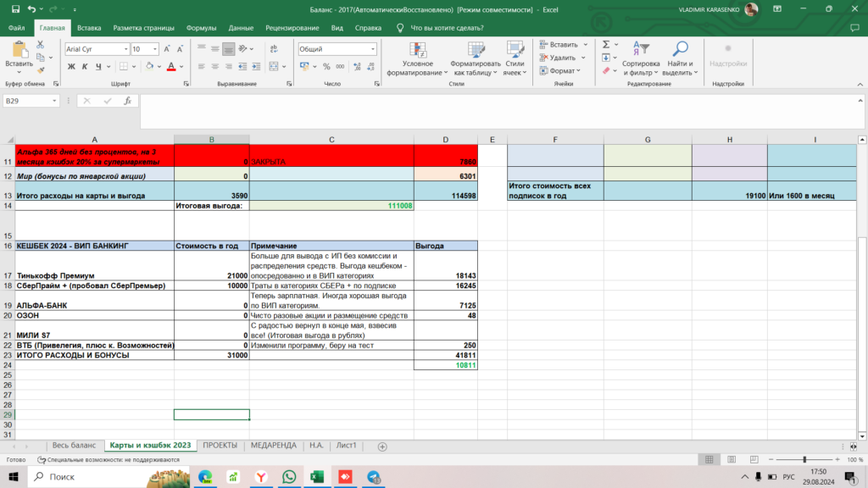Open the Лист1 sheet tab

click(x=347, y=446)
